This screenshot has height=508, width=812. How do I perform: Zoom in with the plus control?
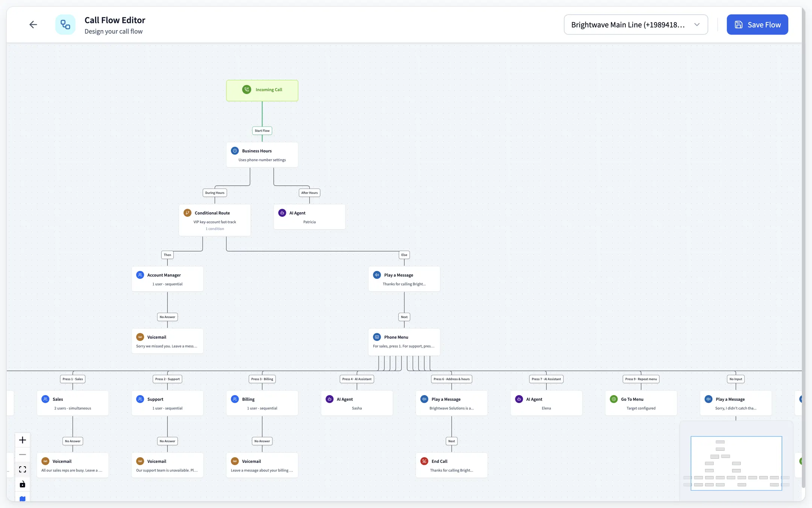(23, 440)
